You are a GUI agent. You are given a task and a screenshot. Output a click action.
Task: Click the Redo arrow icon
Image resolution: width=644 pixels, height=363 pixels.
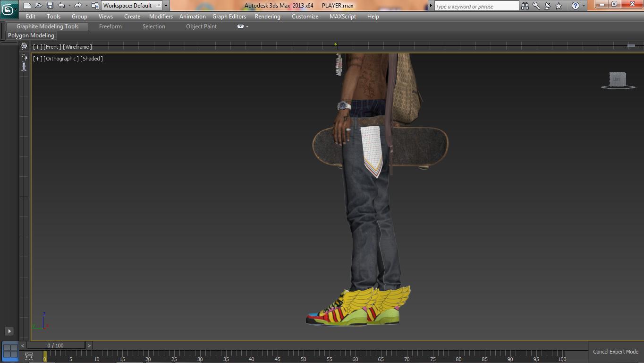point(78,6)
